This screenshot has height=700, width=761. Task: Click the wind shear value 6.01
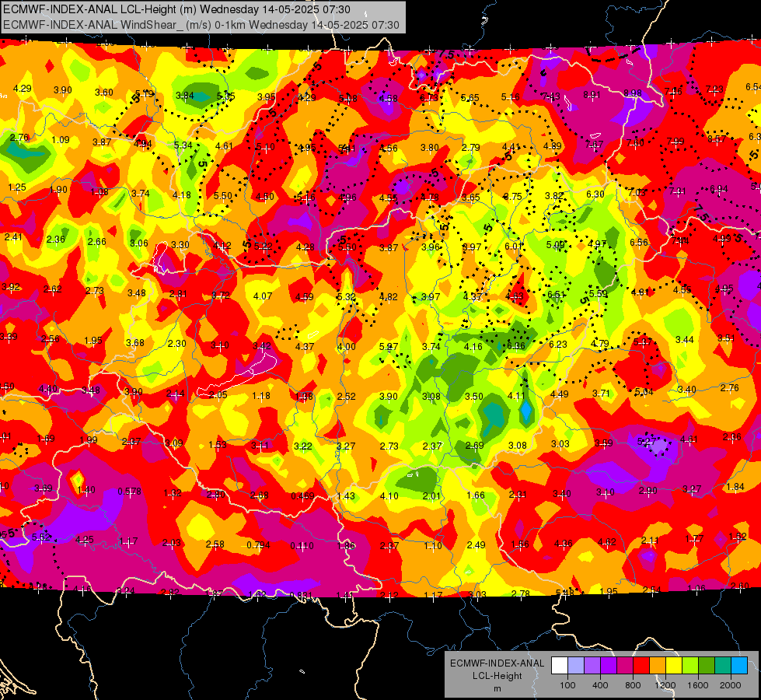click(514, 247)
